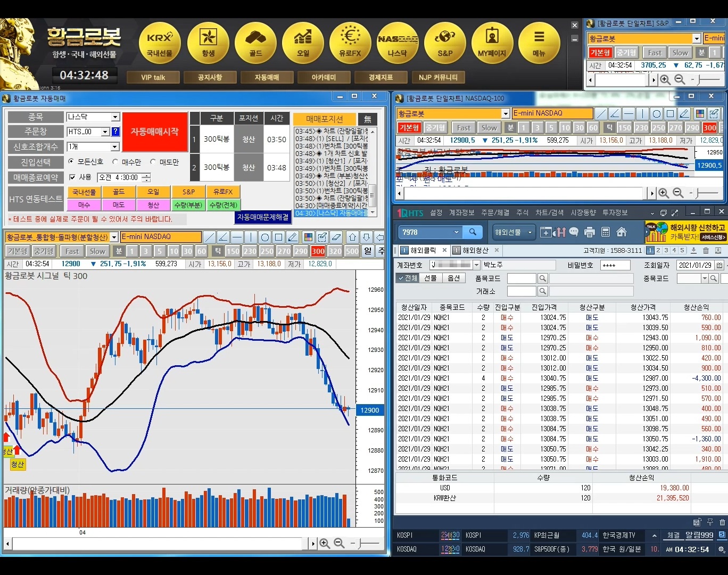The image size is (728, 575).
Task: Select the 매도만 radio button
Action: 153,161
